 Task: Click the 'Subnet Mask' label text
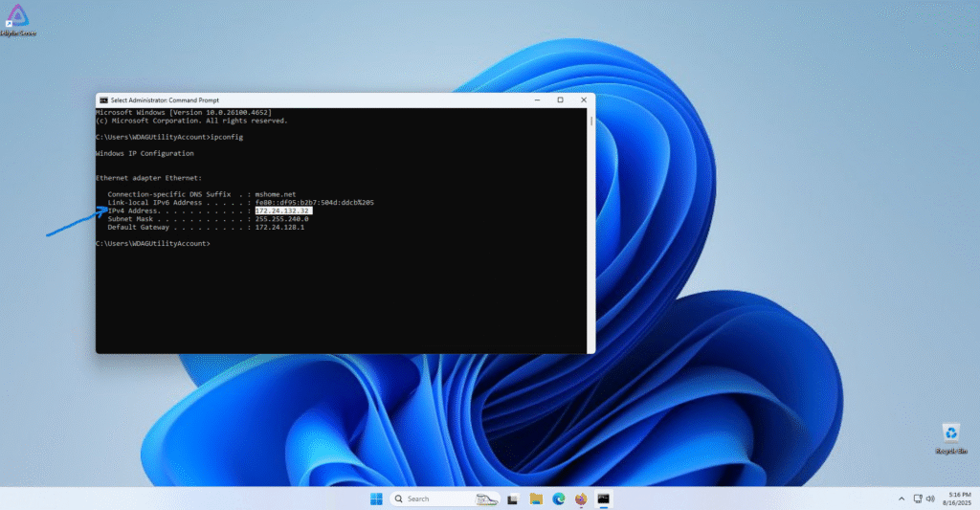point(130,219)
